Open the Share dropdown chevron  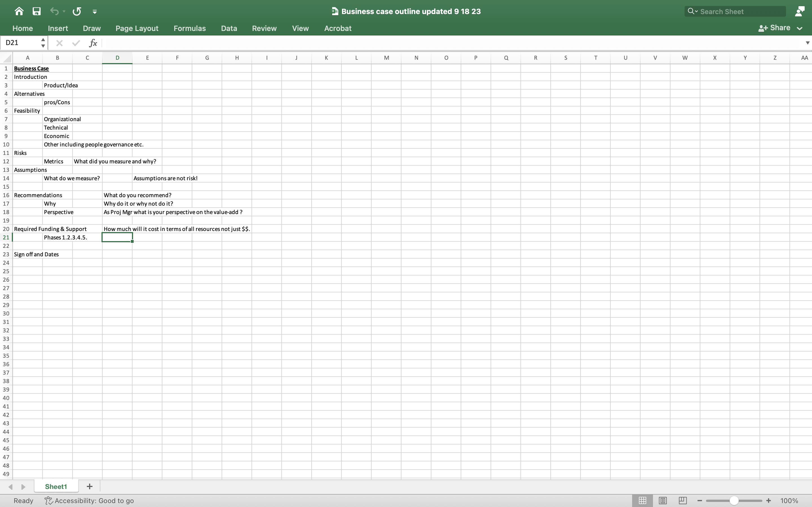pos(800,28)
